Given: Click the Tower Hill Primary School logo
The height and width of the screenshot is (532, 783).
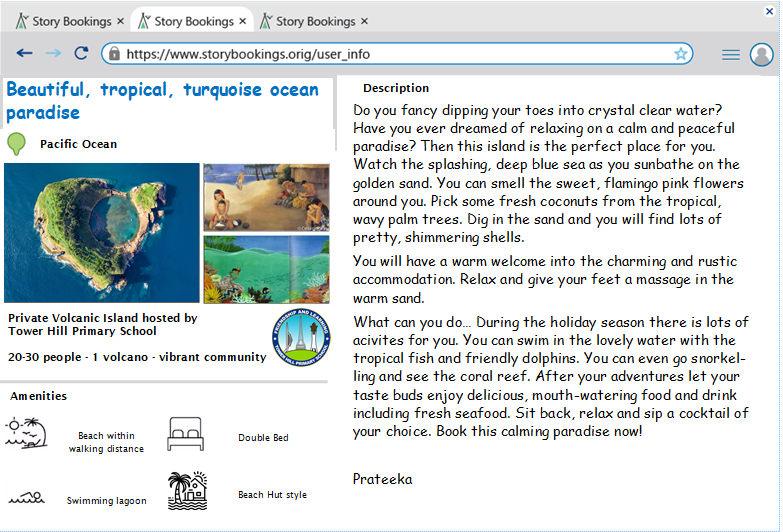Looking at the screenshot, I should click(x=301, y=338).
